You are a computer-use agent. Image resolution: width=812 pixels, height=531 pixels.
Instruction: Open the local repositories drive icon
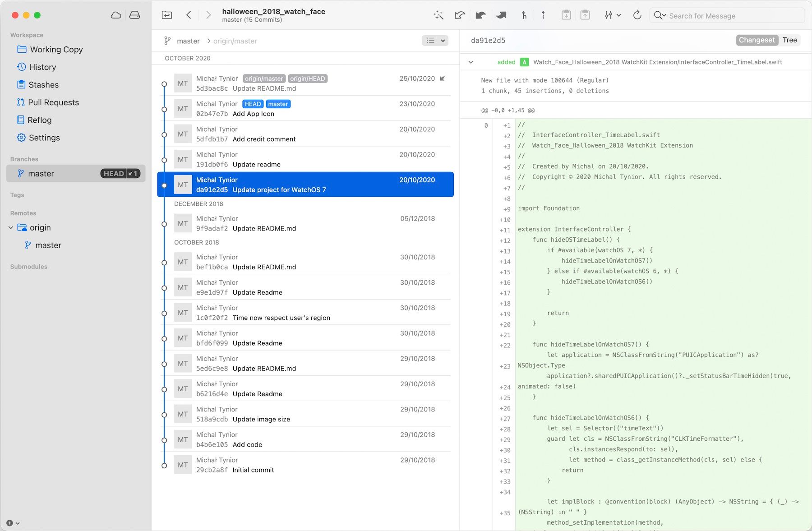click(x=134, y=15)
